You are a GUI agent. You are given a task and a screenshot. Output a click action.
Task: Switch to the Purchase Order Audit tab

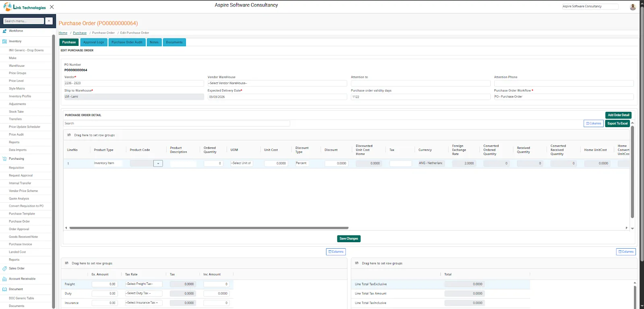[127, 42]
